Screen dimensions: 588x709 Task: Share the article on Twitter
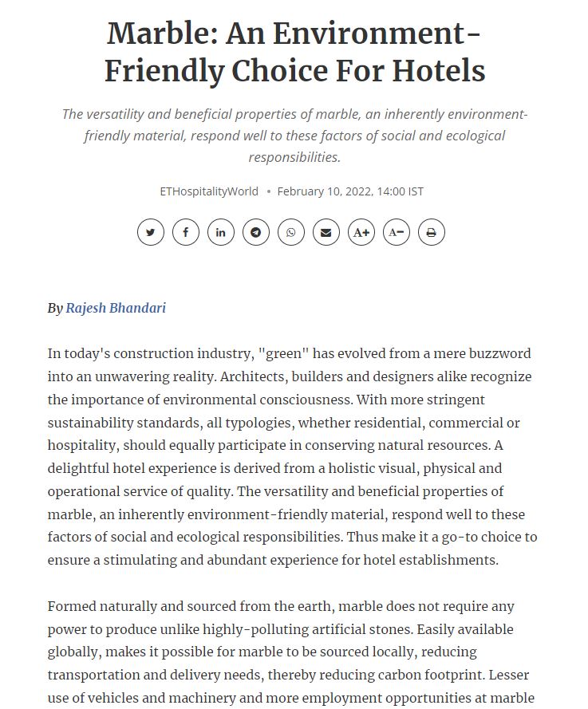coord(151,232)
